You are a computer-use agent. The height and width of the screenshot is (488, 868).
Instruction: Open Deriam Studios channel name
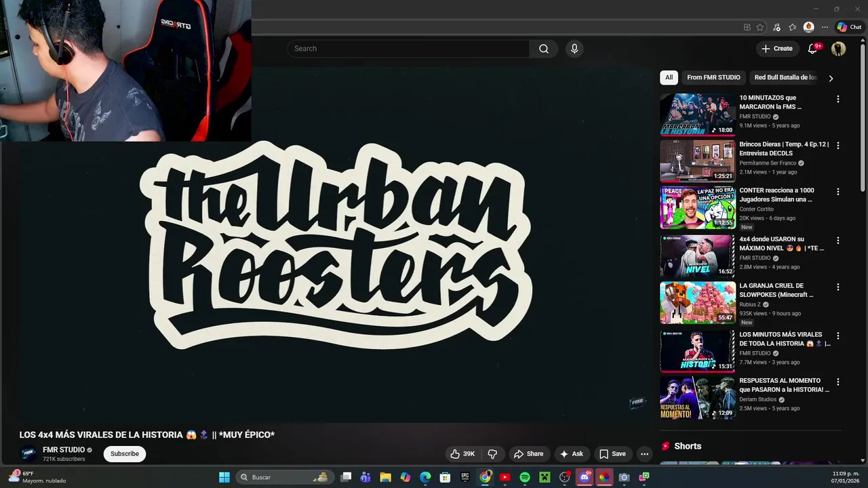pos(757,400)
